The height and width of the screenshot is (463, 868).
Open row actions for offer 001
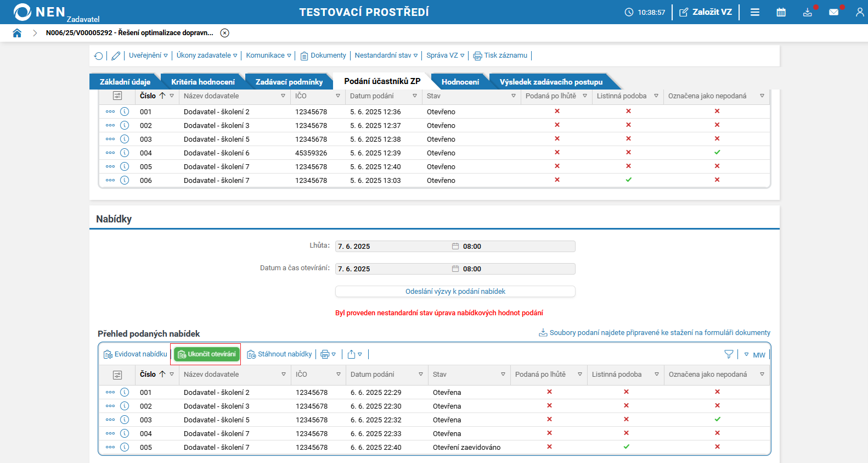[110, 392]
